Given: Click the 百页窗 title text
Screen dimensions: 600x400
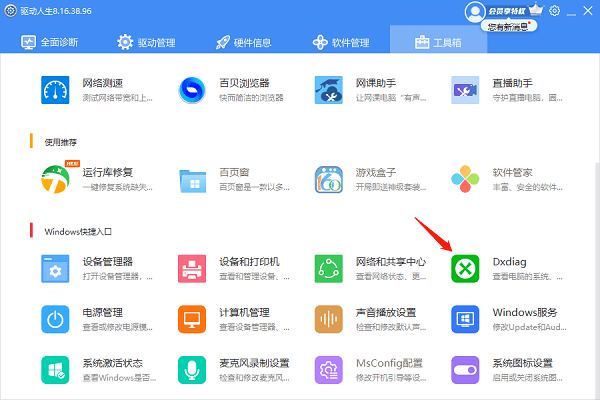Looking at the screenshot, I should pos(234,172).
